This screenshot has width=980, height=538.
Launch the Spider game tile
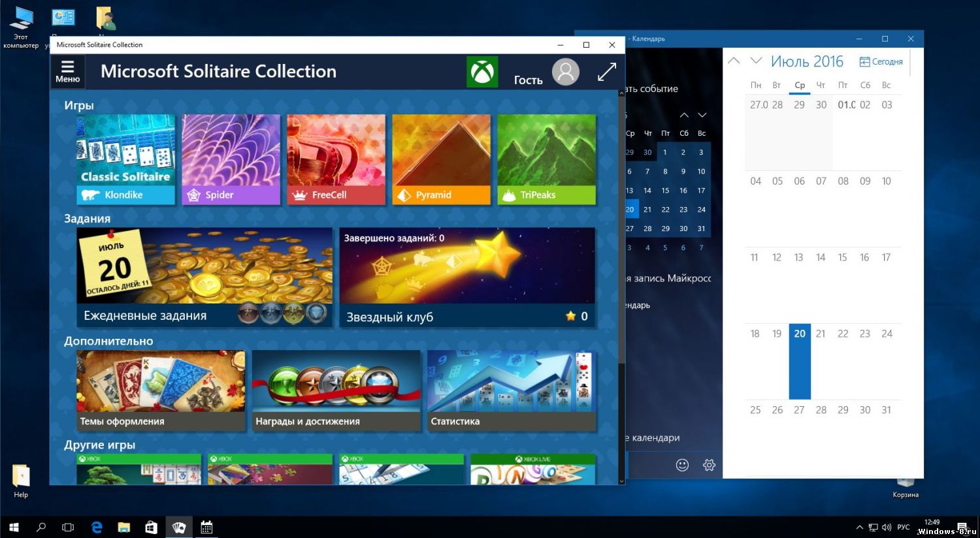(231, 160)
